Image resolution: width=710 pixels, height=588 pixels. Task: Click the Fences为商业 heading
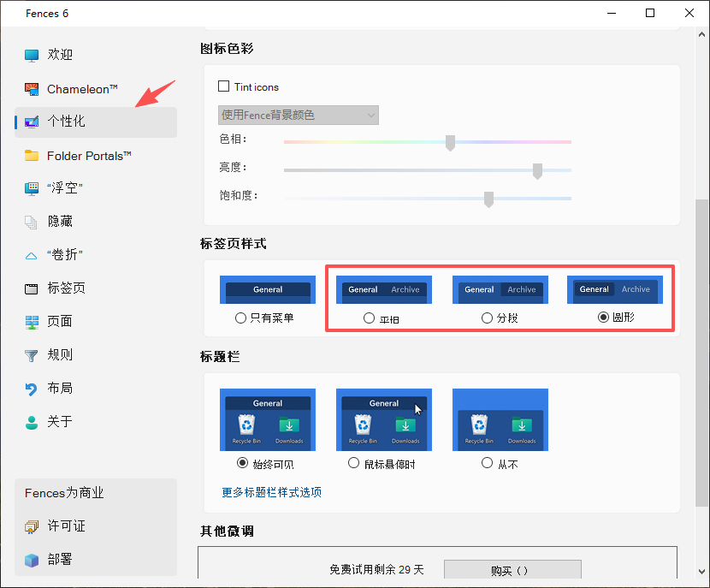coord(64,493)
